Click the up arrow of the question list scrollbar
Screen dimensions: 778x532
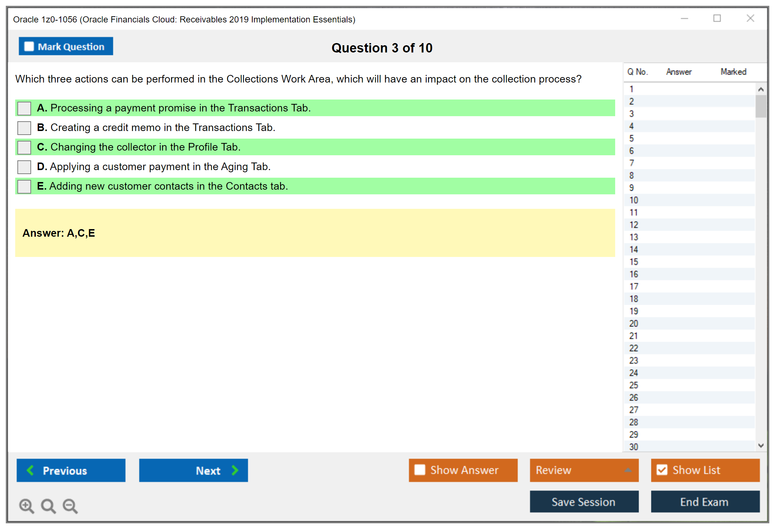click(761, 89)
